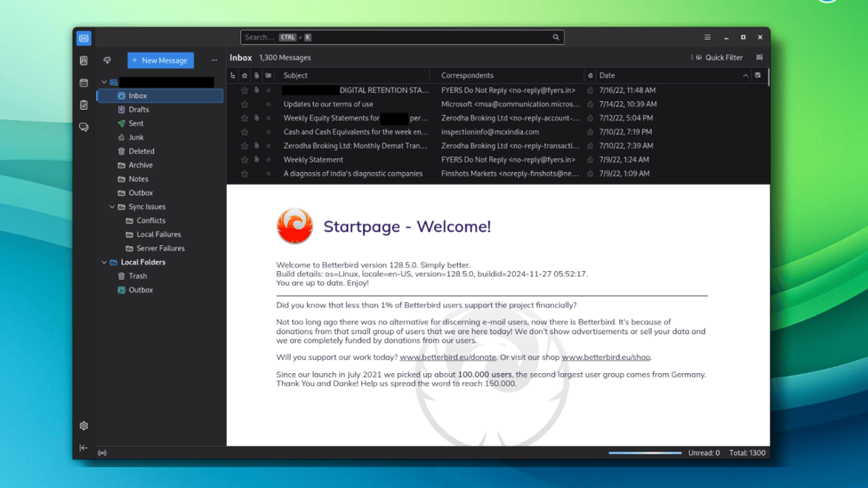The width and height of the screenshot is (868, 488).
Task: Open the Calendar space
Action: coord(84,83)
